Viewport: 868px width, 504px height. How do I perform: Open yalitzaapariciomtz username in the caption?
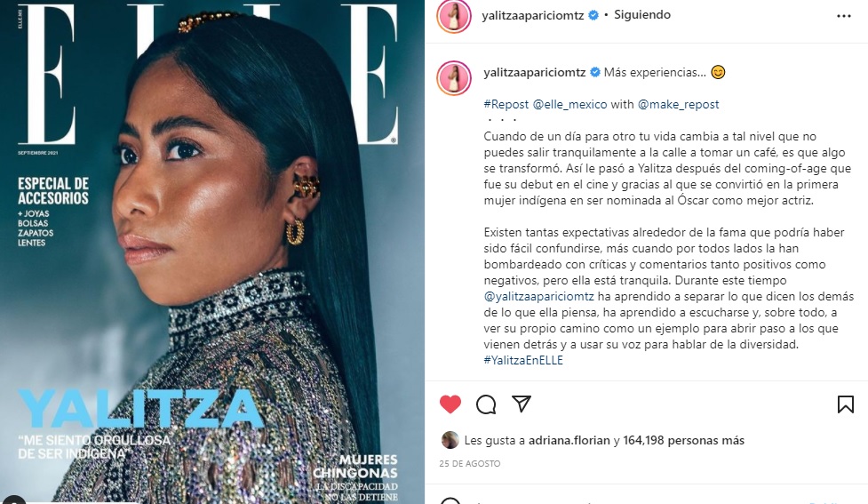534,73
